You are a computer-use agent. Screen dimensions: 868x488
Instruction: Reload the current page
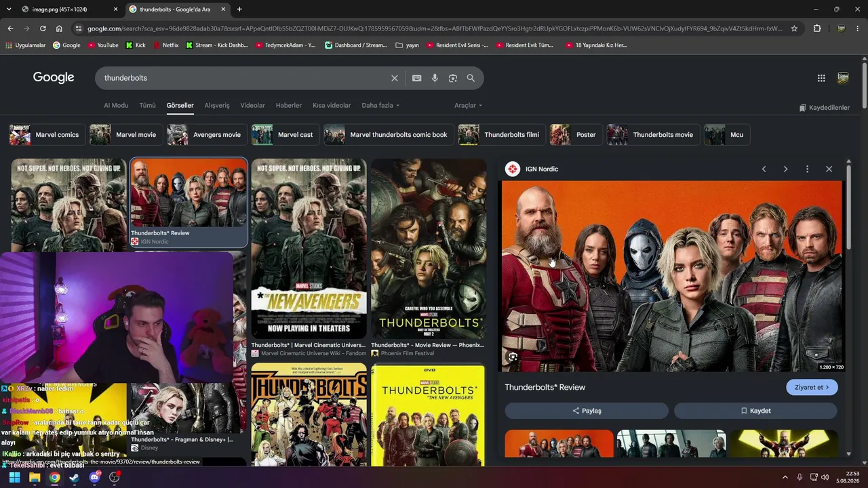[43, 28]
